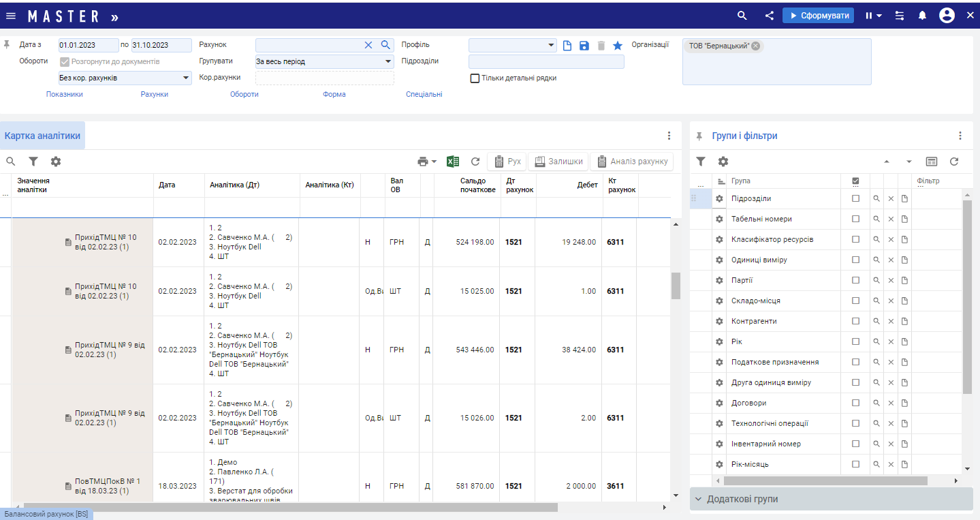The width and height of the screenshot is (980, 520).
Task: Open the Групувати dropdown
Action: [x=324, y=61]
